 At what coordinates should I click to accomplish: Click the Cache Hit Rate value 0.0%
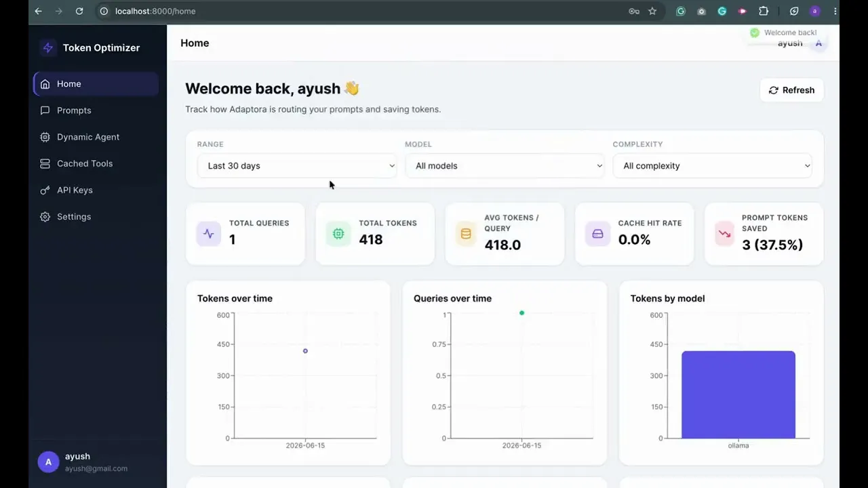point(634,239)
